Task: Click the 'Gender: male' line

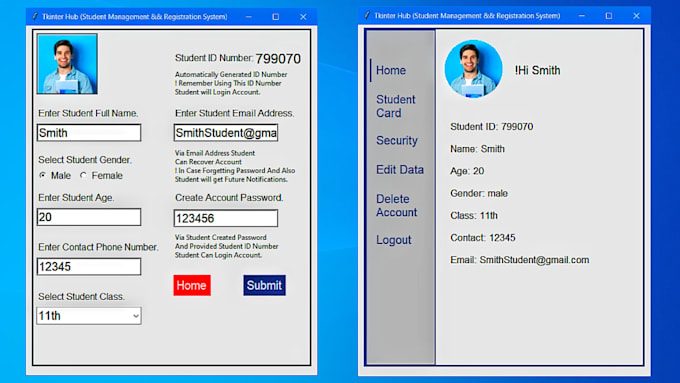Action: click(x=479, y=193)
